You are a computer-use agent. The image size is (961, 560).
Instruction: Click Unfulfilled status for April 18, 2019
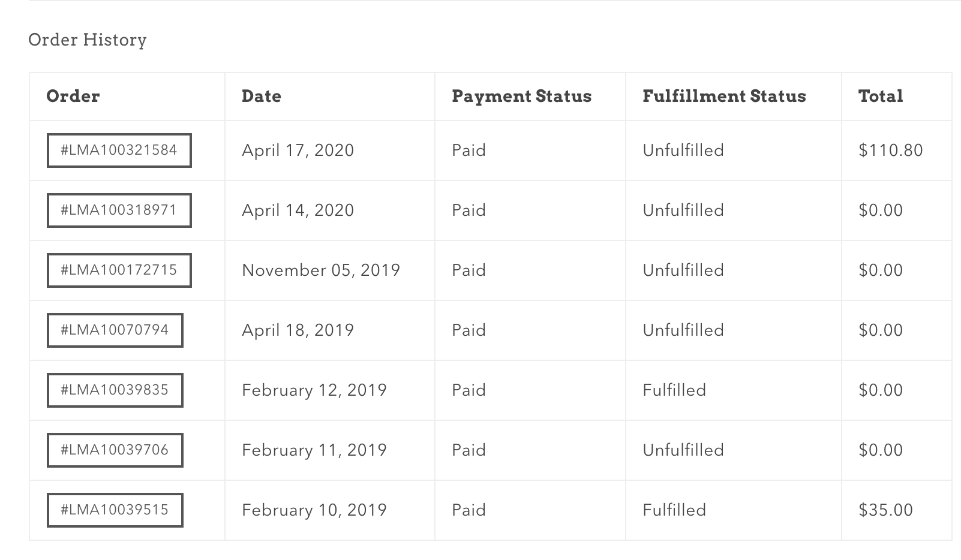(x=683, y=330)
